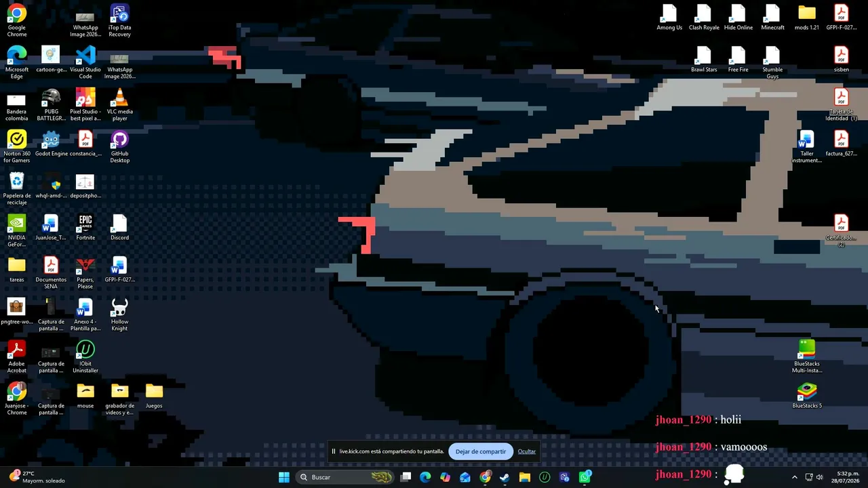868x488 pixels.
Task: Select the Documentos SENA PDF file
Action: coord(51,273)
